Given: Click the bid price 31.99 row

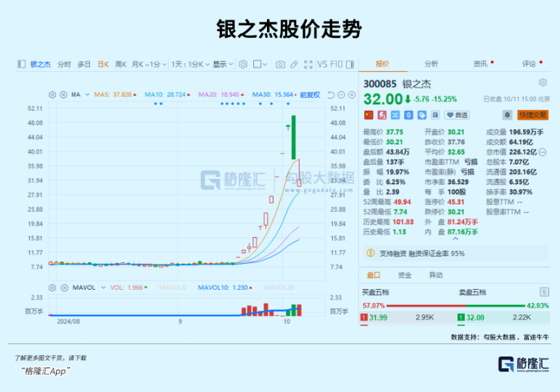Looking at the screenshot, I should [x=407, y=317].
